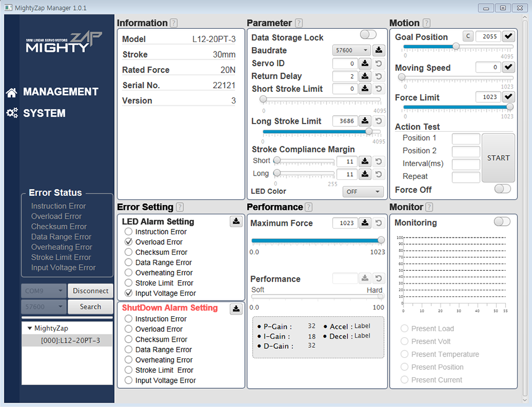The height and width of the screenshot is (407, 532).
Task: Save the Long compliance margin value
Action: [x=365, y=174]
